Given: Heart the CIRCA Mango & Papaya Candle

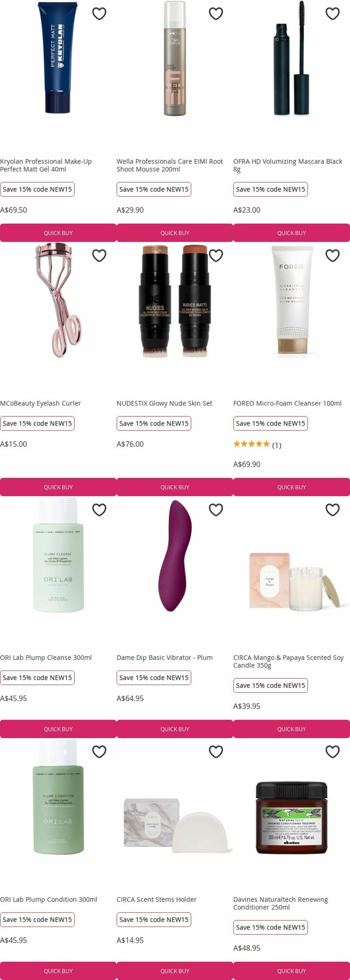Looking at the screenshot, I should pos(332,510).
